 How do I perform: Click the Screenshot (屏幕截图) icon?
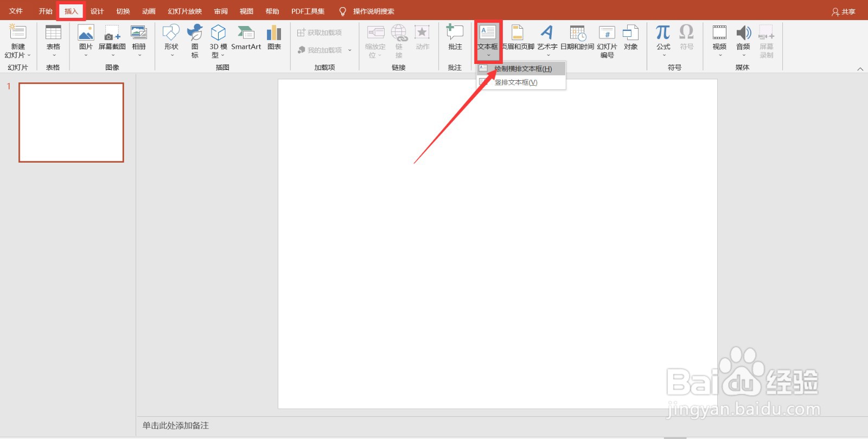112,33
